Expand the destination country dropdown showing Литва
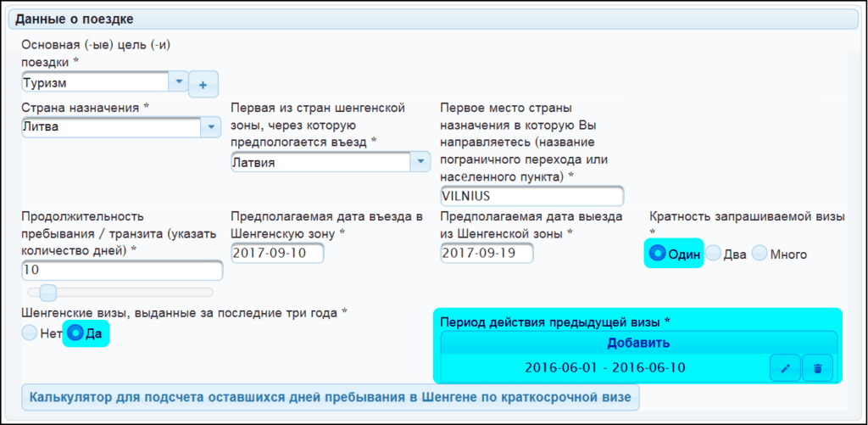 point(211,127)
